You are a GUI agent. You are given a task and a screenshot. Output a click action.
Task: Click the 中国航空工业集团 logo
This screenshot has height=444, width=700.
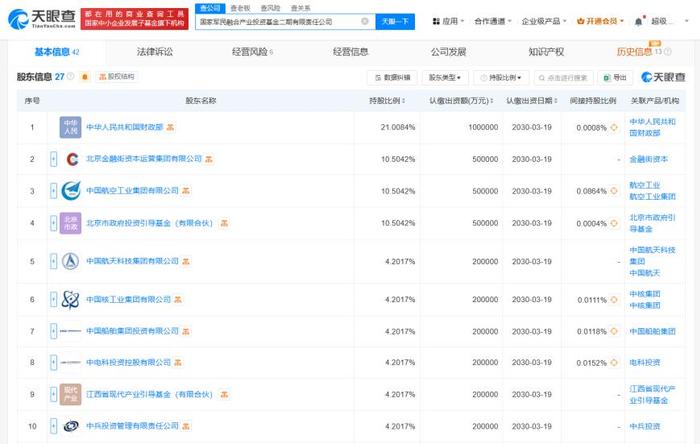pyautogui.click(x=71, y=191)
